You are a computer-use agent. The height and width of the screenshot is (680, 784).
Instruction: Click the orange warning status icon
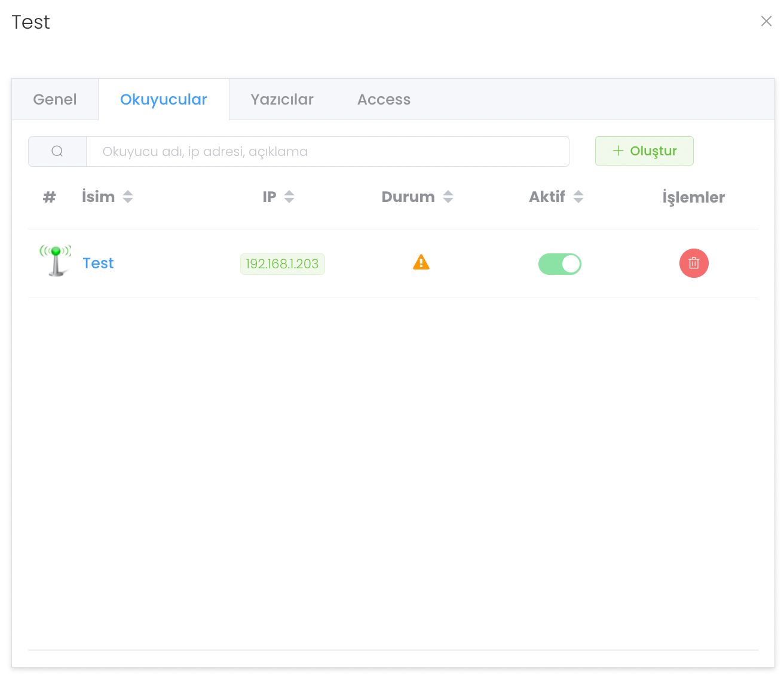pyautogui.click(x=421, y=262)
